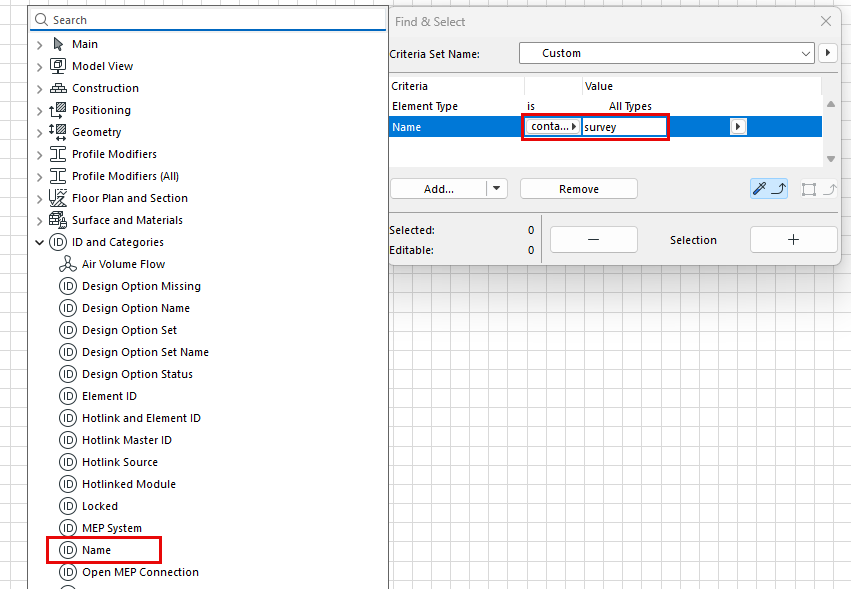851x589 pixels.
Task: Collapse the ID and Categories group
Action: 40,242
